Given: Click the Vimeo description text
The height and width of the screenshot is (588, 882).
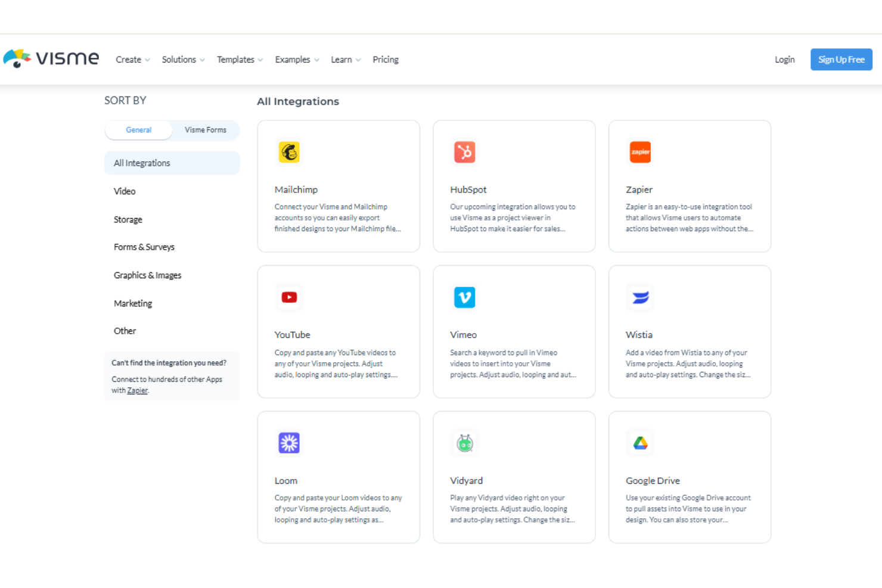Looking at the screenshot, I should click(513, 363).
